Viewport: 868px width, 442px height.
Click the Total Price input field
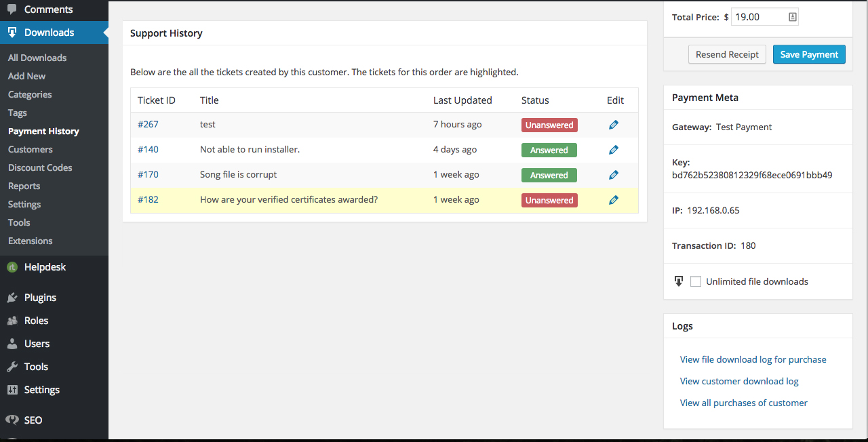click(x=758, y=17)
